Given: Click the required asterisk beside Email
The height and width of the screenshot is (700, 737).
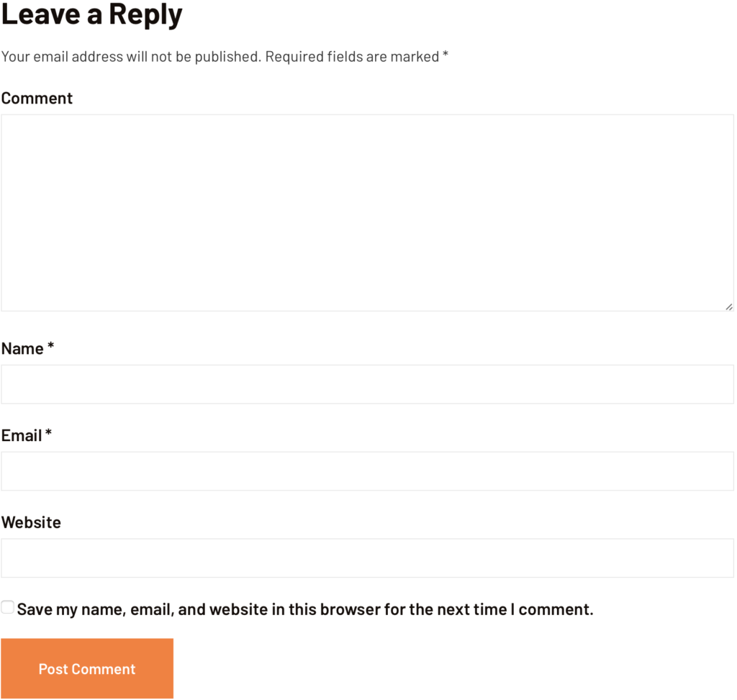Looking at the screenshot, I should [x=49, y=435].
